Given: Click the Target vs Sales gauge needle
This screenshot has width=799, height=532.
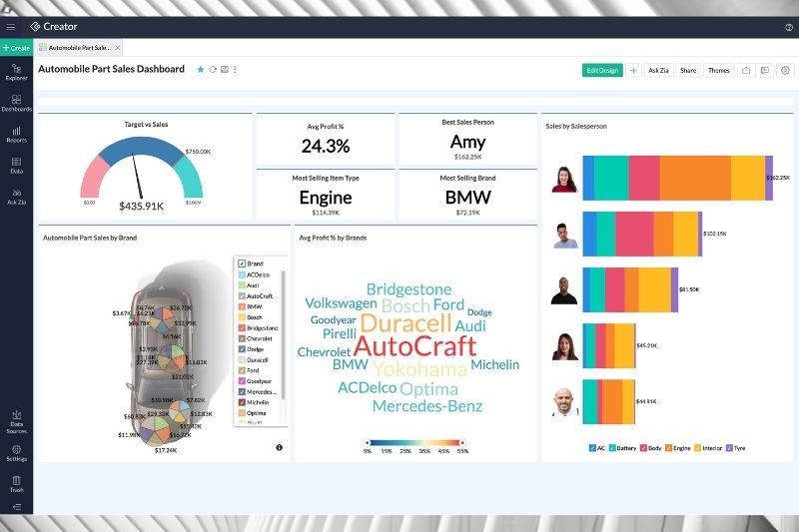Looking at the screenshot, I should [137, 176].
